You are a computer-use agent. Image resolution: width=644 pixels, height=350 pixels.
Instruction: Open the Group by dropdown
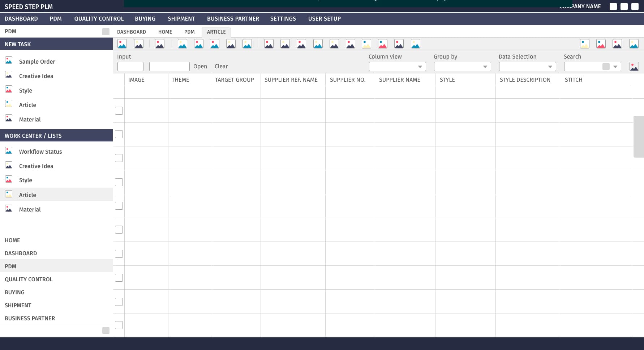462,67
